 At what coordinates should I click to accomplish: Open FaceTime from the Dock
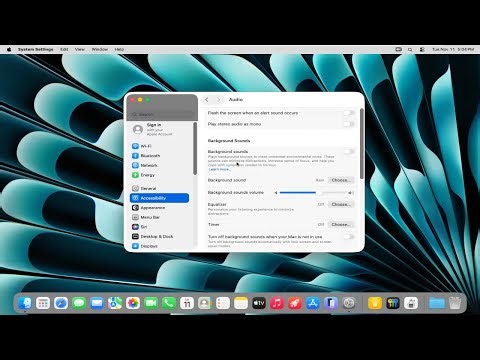[x=151, y=303]
